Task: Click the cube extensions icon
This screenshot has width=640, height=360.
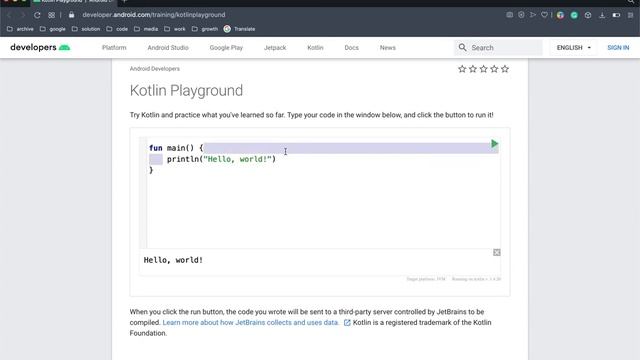Action: tap(588, 15)
